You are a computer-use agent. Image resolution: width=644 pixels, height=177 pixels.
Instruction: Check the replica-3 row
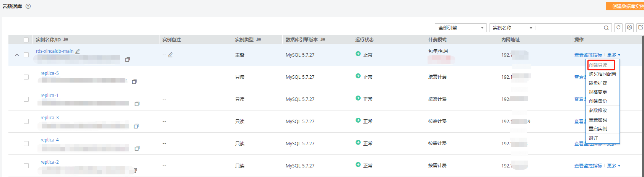tap(26, 122)
